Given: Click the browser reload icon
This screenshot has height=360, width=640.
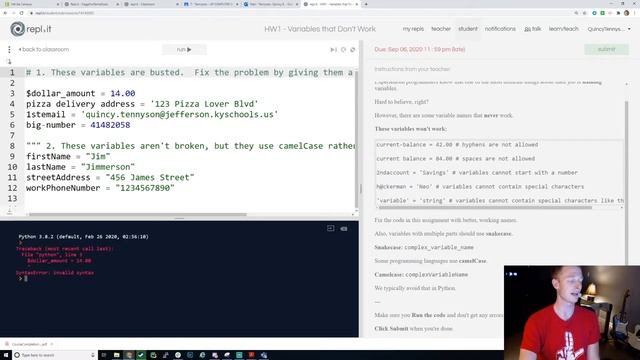Looking at the screenshot, I should point(22,13).
